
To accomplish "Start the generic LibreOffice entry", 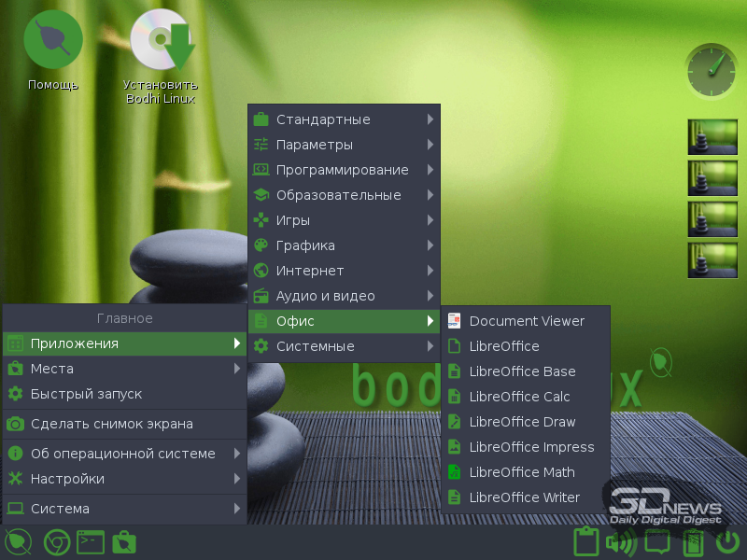I will [x=526, y=346].
